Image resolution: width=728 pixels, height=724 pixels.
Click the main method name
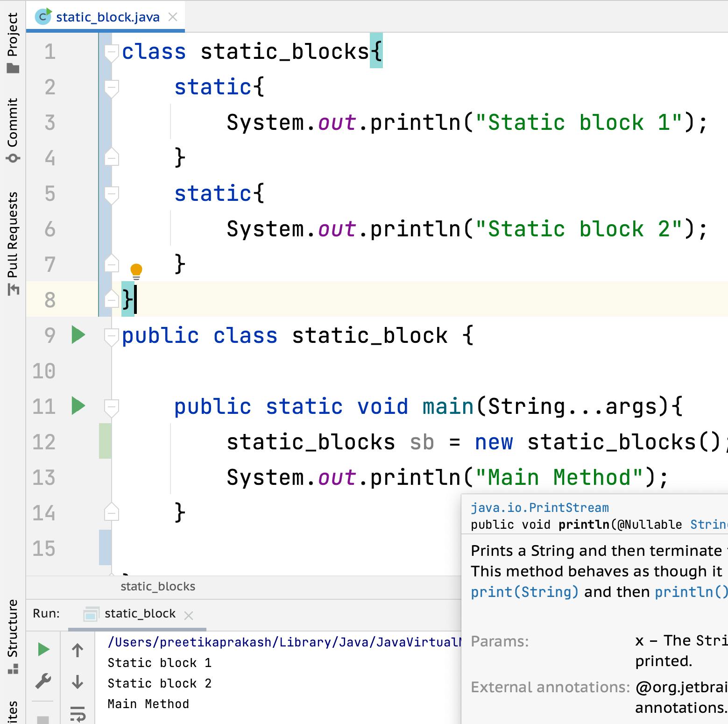pos(448,406)
